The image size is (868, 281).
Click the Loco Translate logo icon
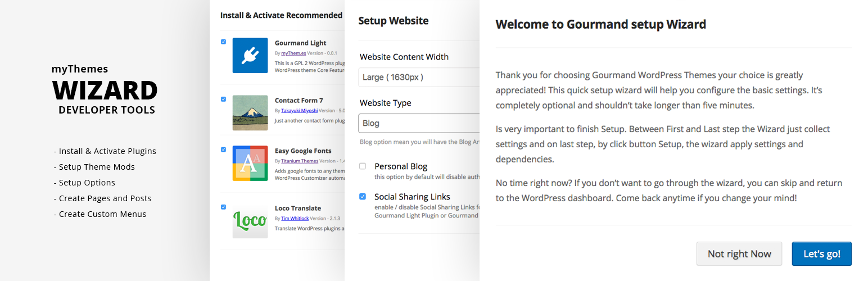(x=250, y=220)
